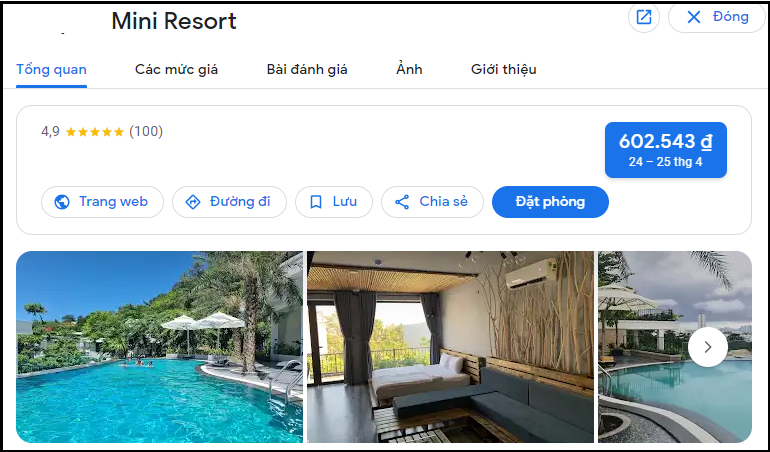Open the Các mức giá tab
Image resolution: width=770 pixels, height=452 pixels.
pyautogui.click(x=176, y=70)
